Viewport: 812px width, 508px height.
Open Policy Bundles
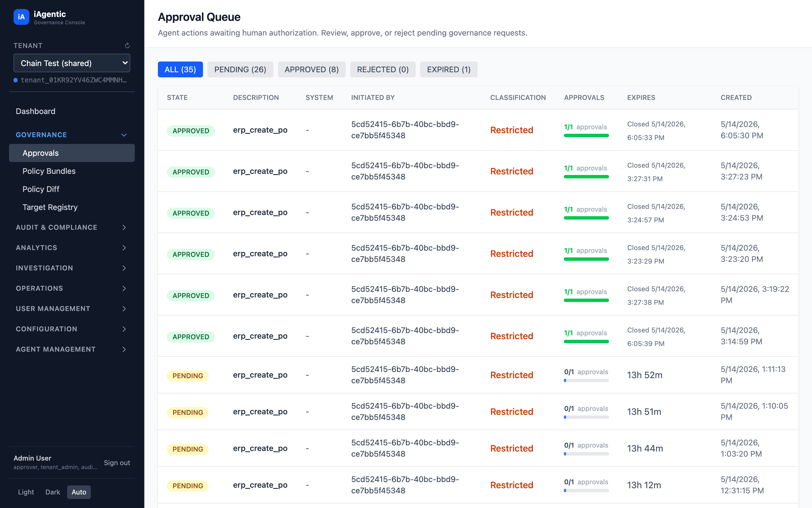click(49, 171)
